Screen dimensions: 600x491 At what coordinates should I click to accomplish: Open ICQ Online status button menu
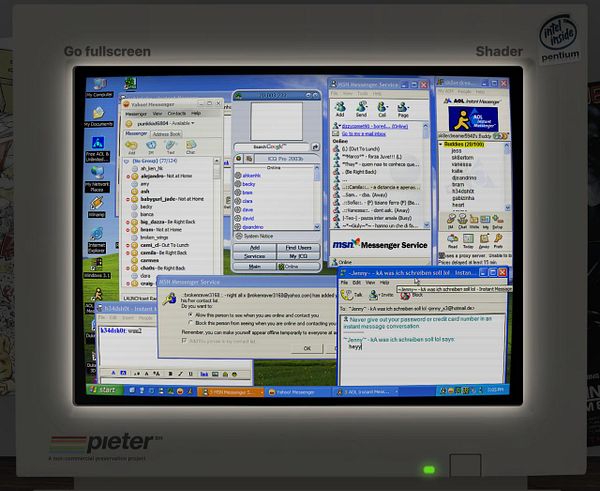click(298, 266)
